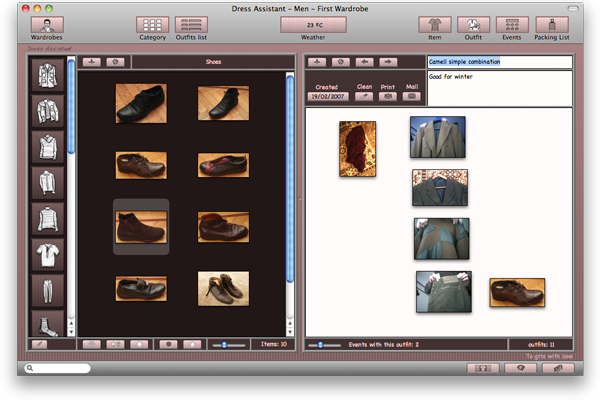Open the Outfits list
Screen dimensions: 600x400
point(191,25)
